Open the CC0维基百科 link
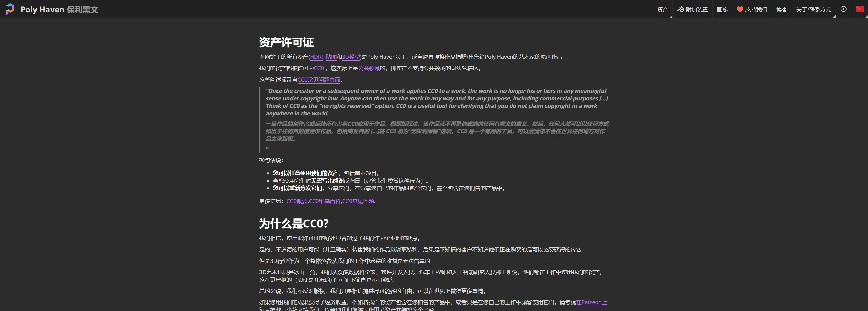 (325, 201)
